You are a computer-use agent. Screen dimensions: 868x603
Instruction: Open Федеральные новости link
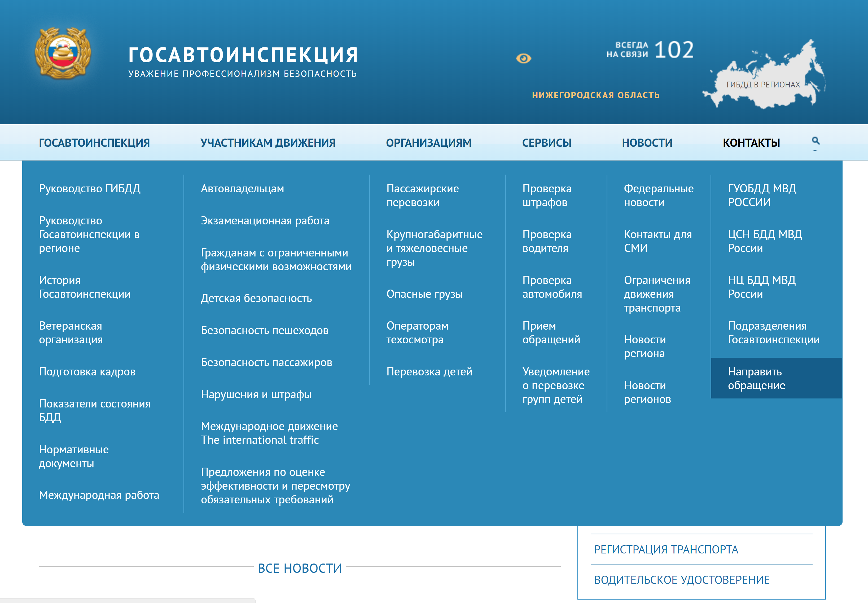click(659, 195)
